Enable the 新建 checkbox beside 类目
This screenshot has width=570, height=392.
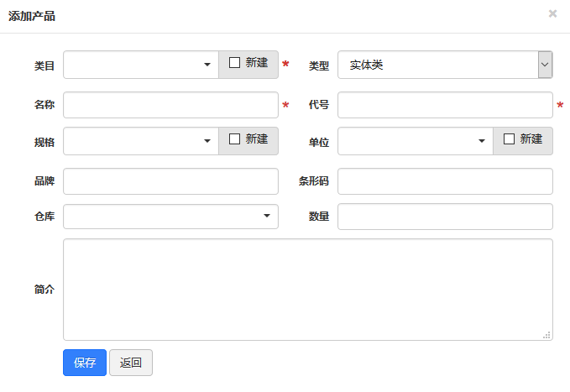coord(235,63)
